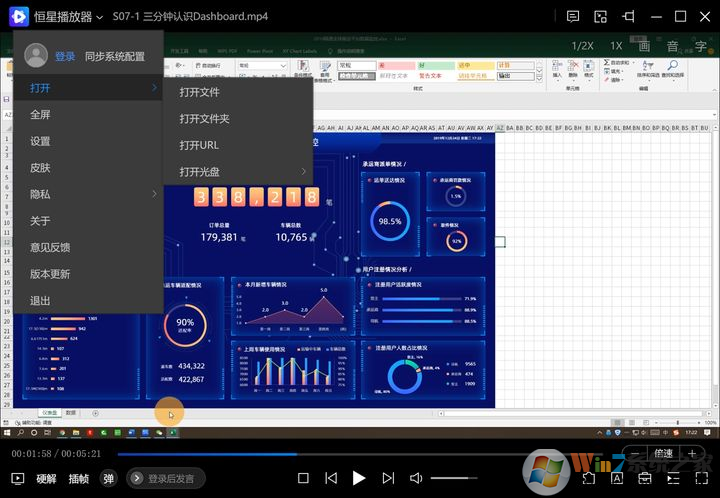Open the 倍速 speed selector
This screenshot has width=720, height=498.
tap(663, 453)
